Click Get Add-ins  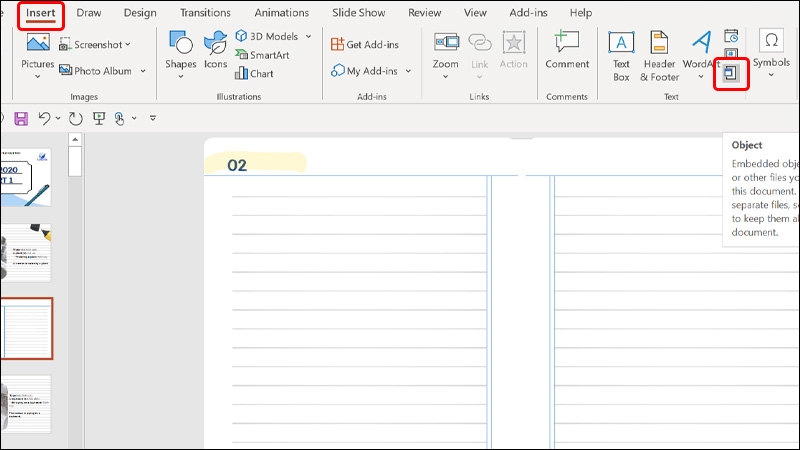[365, 44]
